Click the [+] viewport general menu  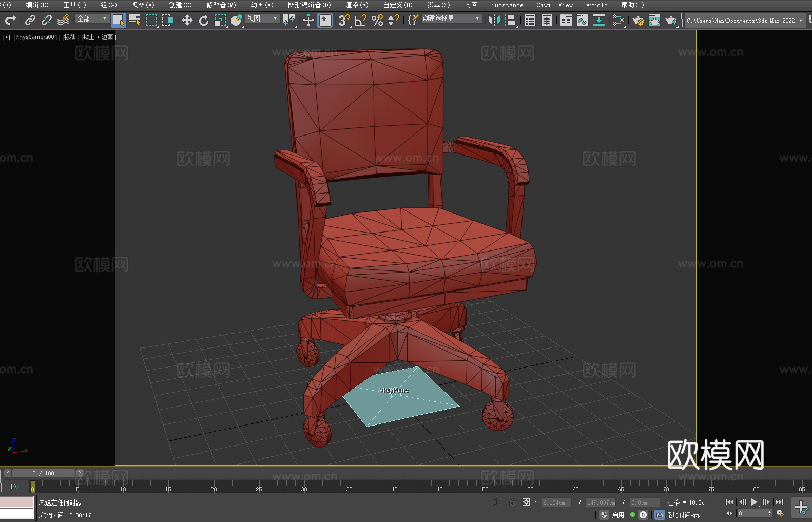point(6,37)
